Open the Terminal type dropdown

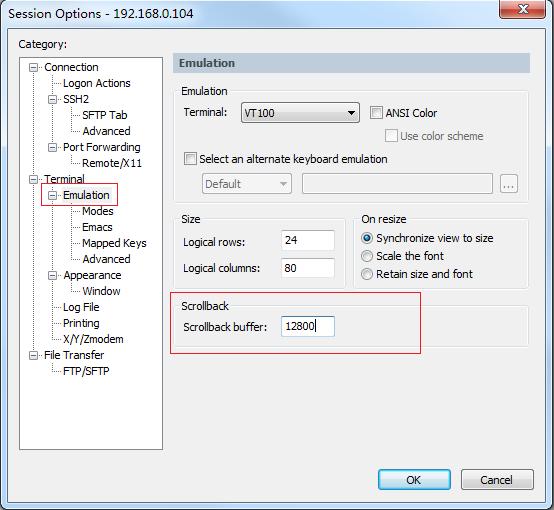click(x=300, y=113)
